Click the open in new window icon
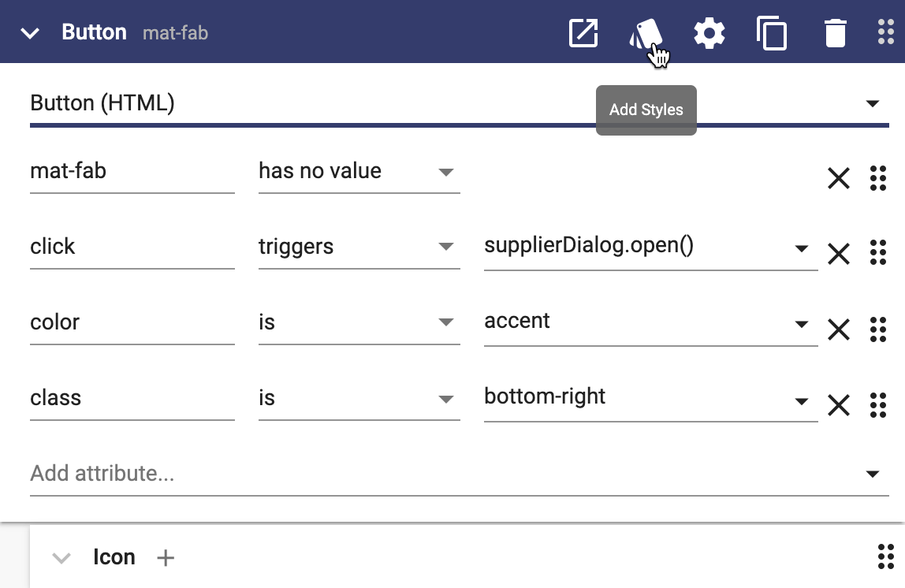The height and width of the screenshot is (588, 905). [x=583, y=33]
